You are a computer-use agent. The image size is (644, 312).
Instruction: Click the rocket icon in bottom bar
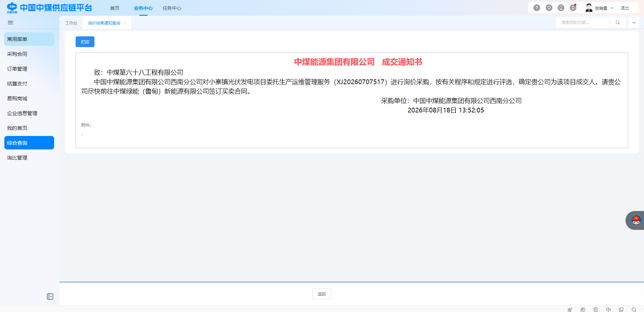pos(570,310)
